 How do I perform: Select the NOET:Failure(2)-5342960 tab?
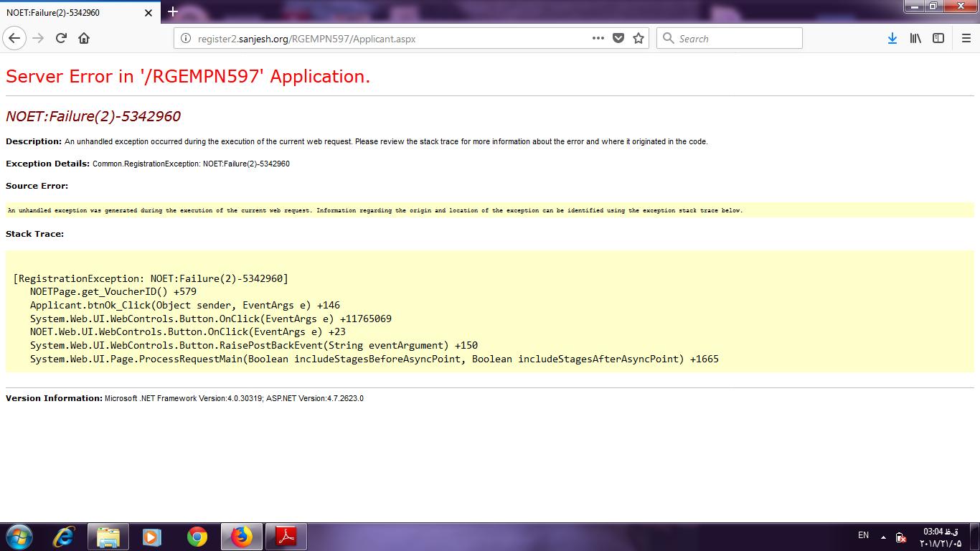(80, 12)
